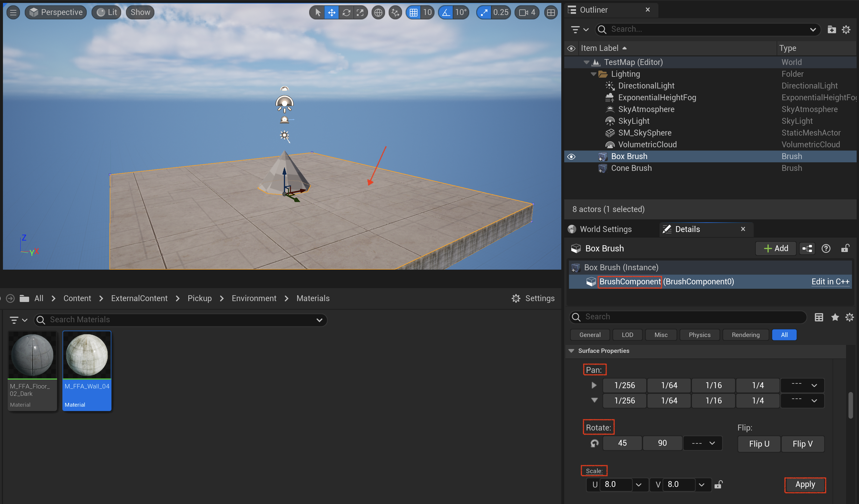Open U scale value dropdown
This screenshot has height=504, width=859.
pyautogui.click(x=639, y=485)
